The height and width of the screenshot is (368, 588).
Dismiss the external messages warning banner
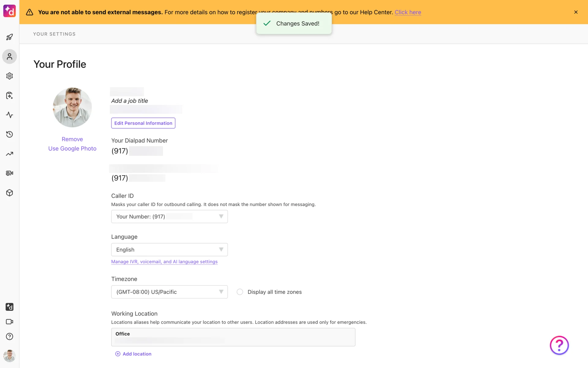(576, 12)
